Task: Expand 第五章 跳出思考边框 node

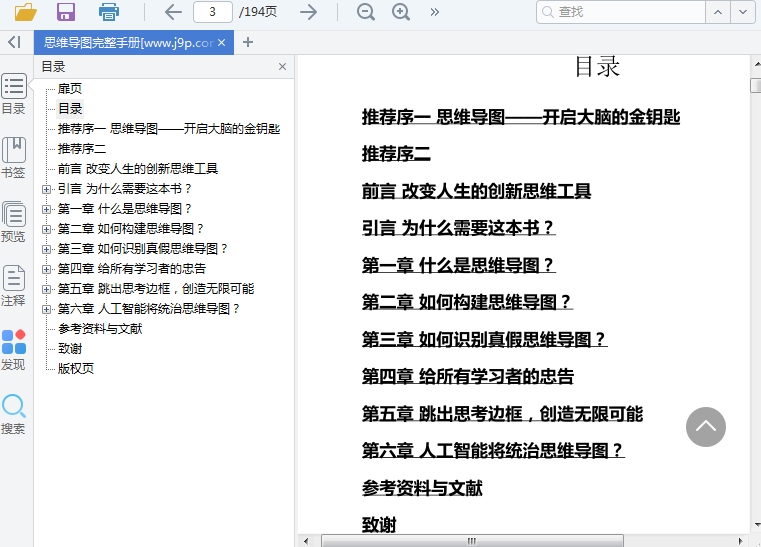Action: tap(47, 289)
